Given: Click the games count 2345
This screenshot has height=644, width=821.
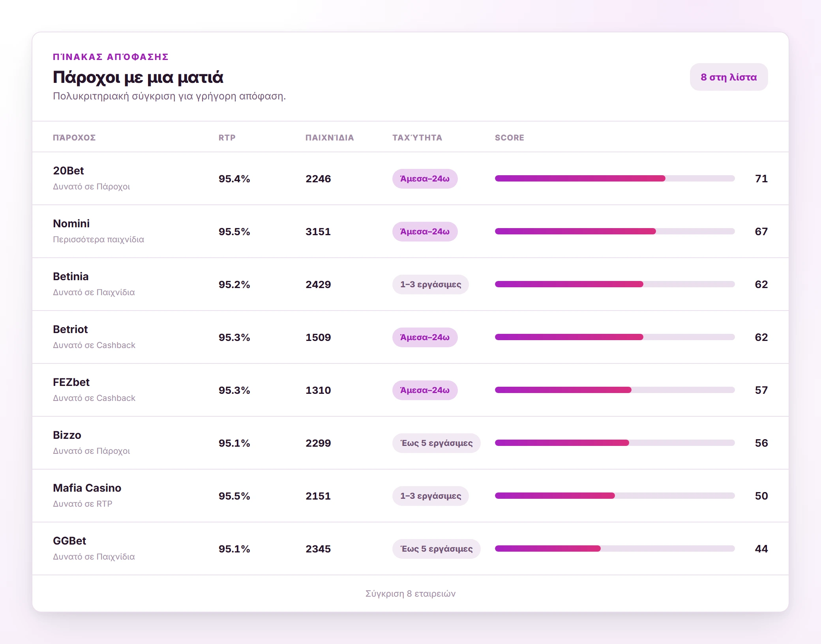Looking at the screenshot, I should click(x=318, y=549).
